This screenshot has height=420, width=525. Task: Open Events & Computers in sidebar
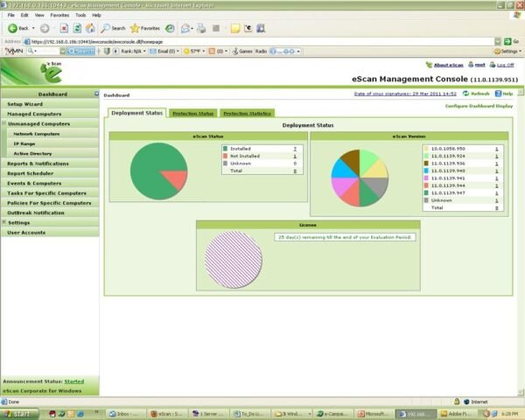50,183
